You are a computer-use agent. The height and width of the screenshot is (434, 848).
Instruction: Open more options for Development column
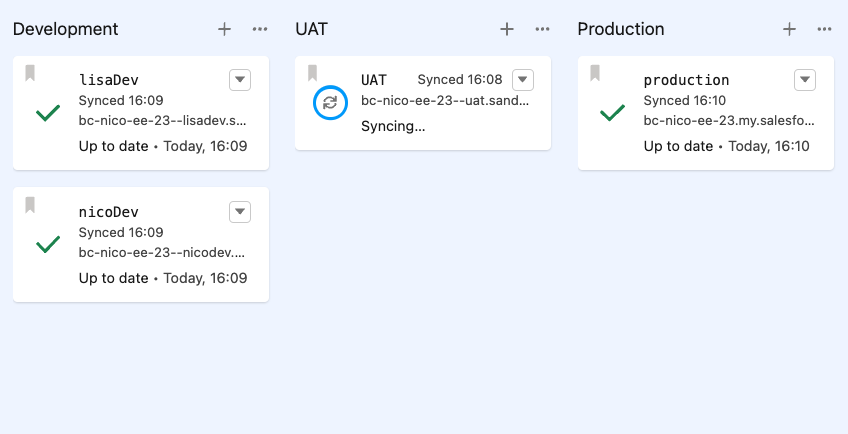click(260, 29)
